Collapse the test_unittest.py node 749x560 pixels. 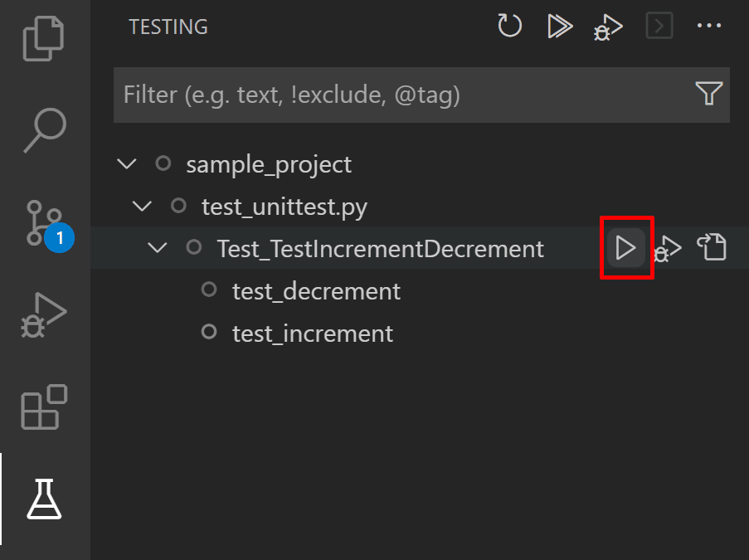[x=141, y=206]
